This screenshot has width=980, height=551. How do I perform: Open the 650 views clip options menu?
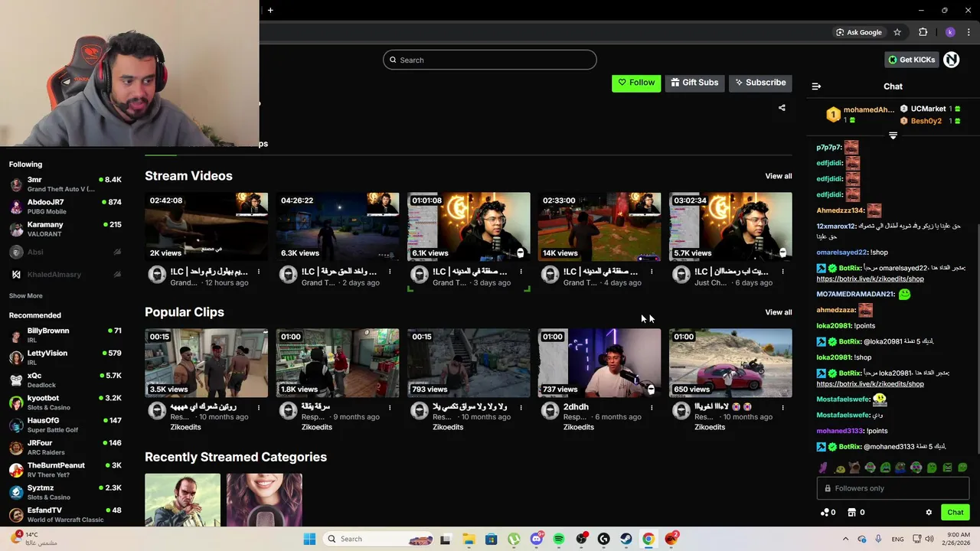(782, 408)
